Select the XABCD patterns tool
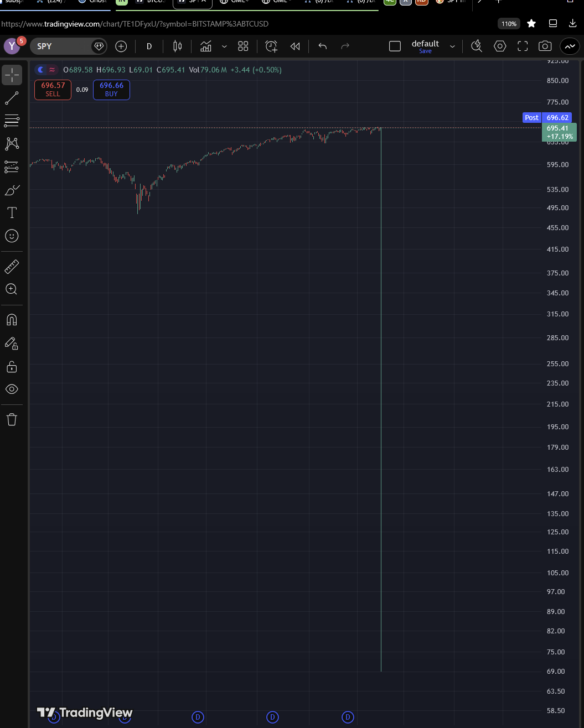The width and height of the screenshot is (584, 728). pyautogui.click(x=12, y=144)
